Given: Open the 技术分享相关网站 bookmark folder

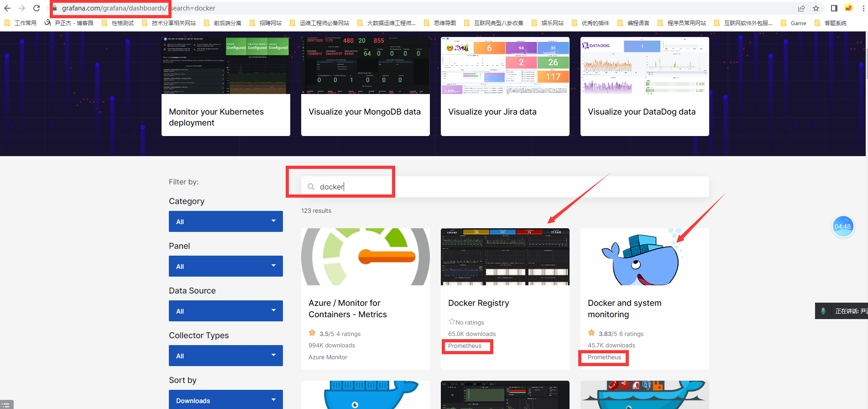Looking at the screenshot, I should tap(169, 23).
